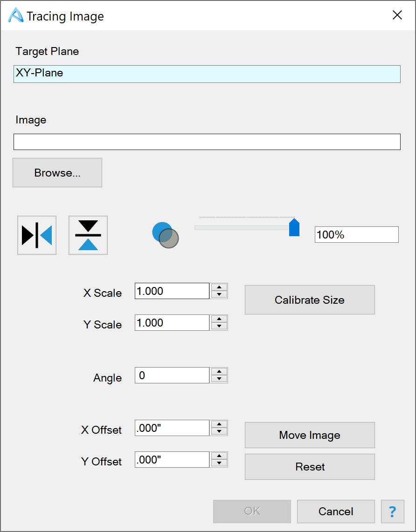Decrease Angle value with down arrow

(219, 379)
